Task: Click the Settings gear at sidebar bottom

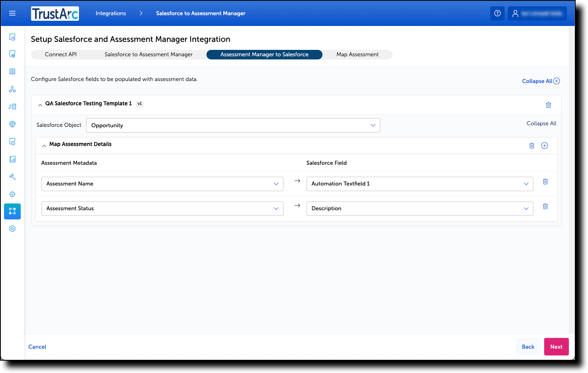Action: [12, 228]
